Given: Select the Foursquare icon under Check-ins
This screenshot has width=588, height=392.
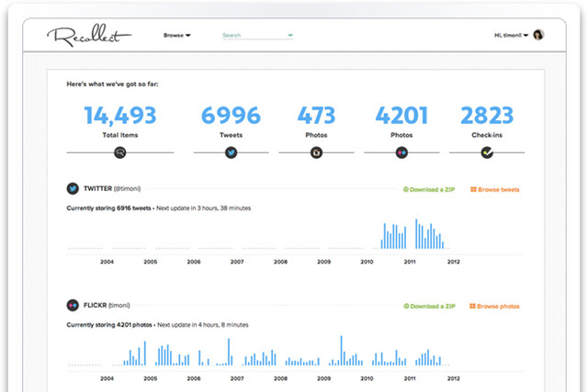Looking at the screenshot, I should 487,152.
